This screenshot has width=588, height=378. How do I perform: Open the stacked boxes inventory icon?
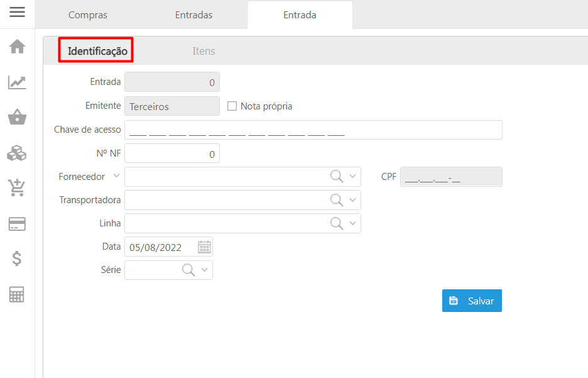[17, 153]
